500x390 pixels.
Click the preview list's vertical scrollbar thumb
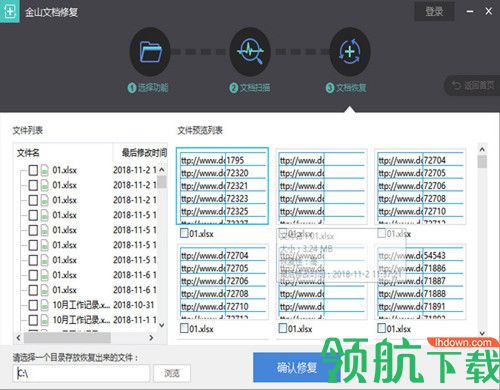[482, 162]
